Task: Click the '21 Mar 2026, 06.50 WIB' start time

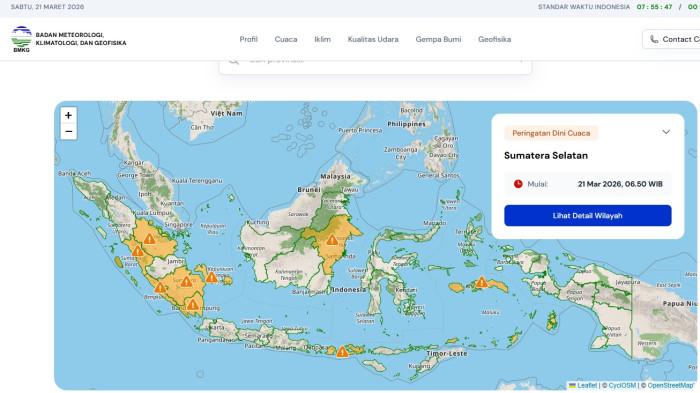Action: coord(620,184)
